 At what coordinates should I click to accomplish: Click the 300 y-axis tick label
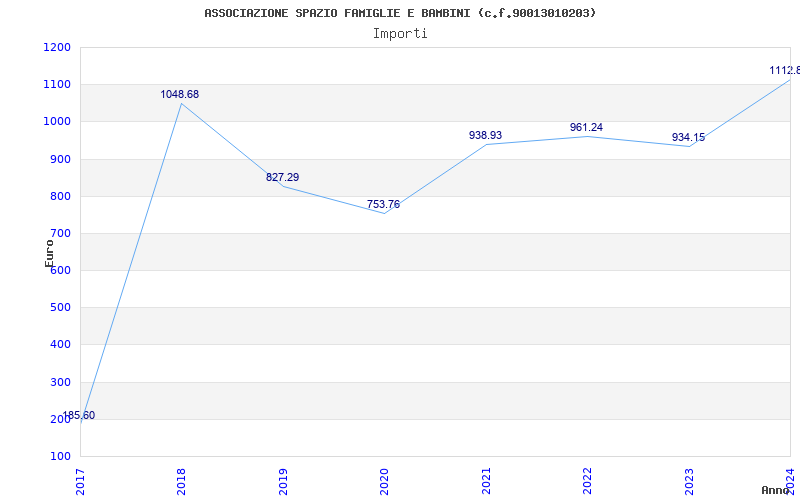(x=60, y=382)
